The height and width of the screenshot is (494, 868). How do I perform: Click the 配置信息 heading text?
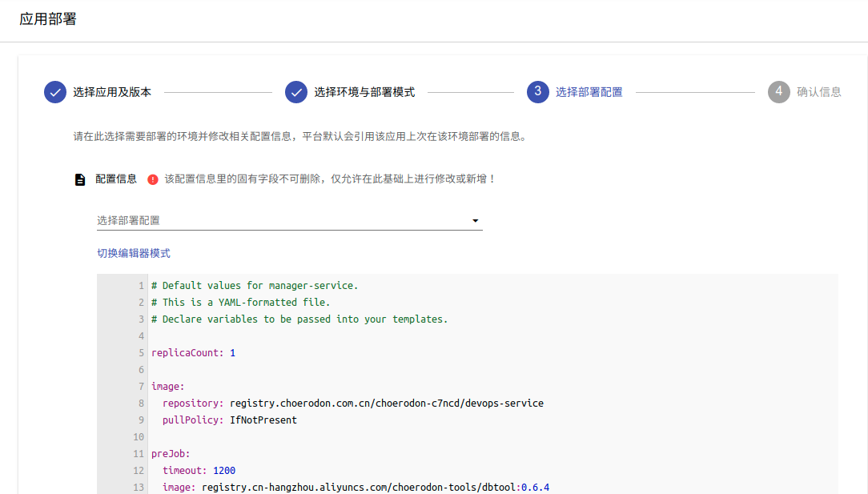[x=115, y=179]
